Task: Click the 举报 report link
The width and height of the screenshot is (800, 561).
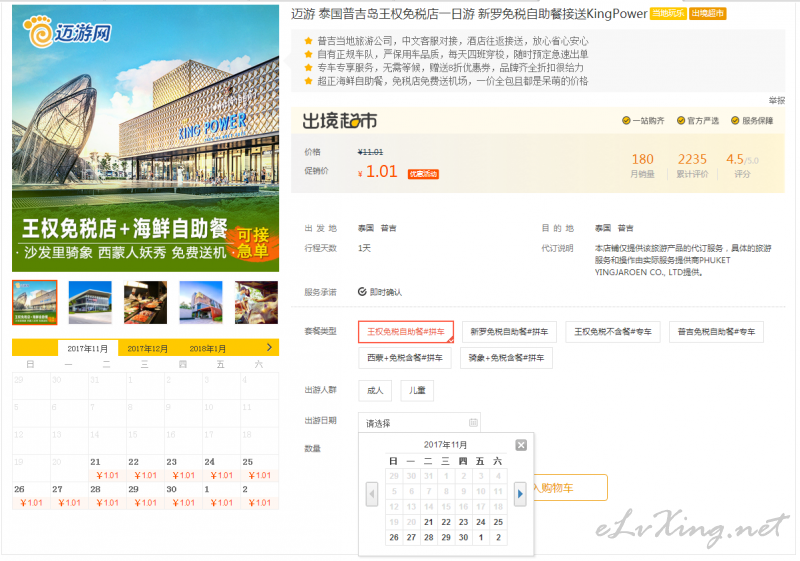Action: point(777,100)
